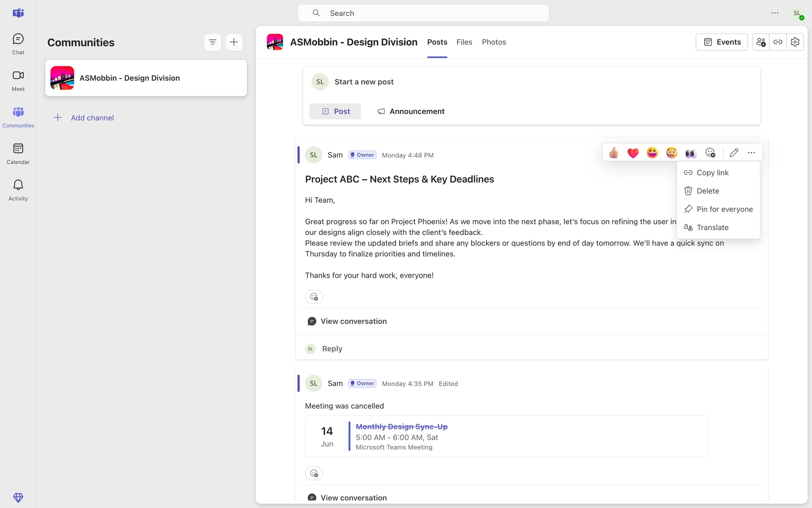React with the thumbs up emoji

614,153
